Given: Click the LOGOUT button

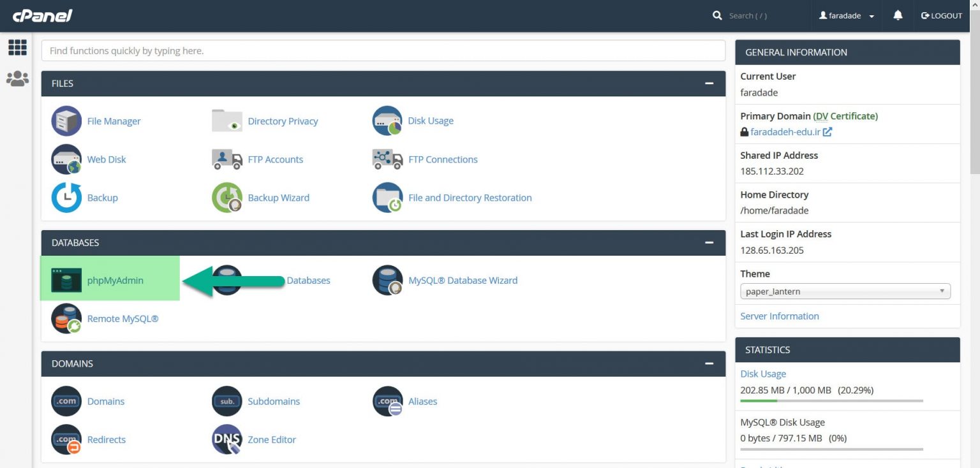Looking at the screenshot, I should point(942,16).
